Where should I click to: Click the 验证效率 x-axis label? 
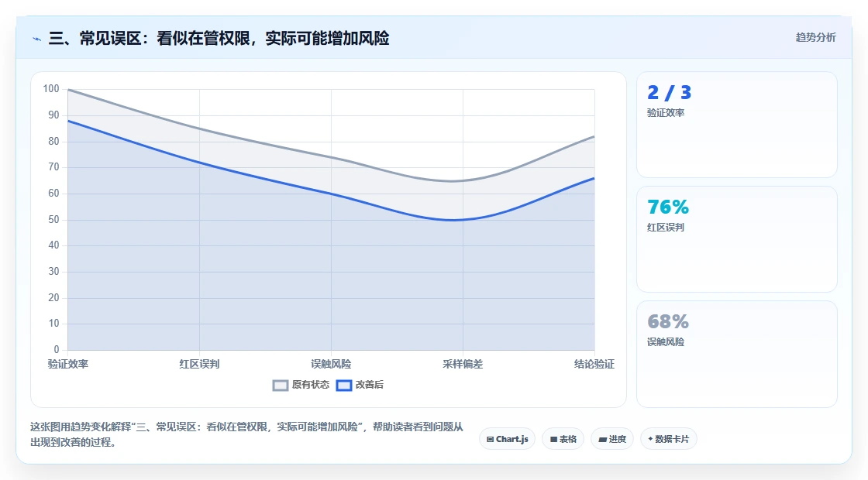pos(68,365)
